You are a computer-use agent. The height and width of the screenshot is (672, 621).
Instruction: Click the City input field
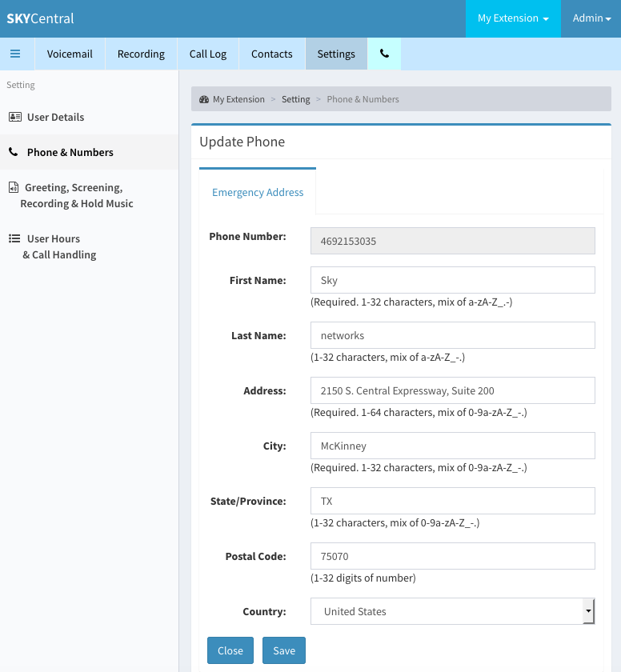pyautogui.click(x=453, y=446)
